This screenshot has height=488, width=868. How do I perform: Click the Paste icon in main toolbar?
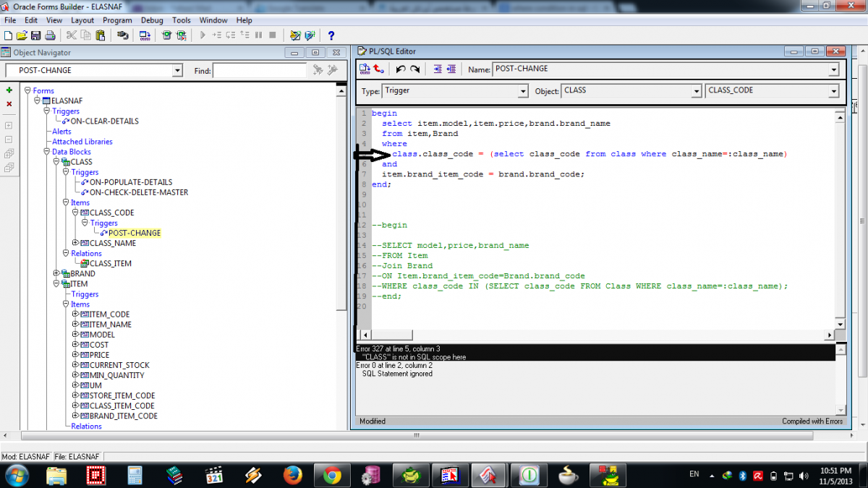100,35
